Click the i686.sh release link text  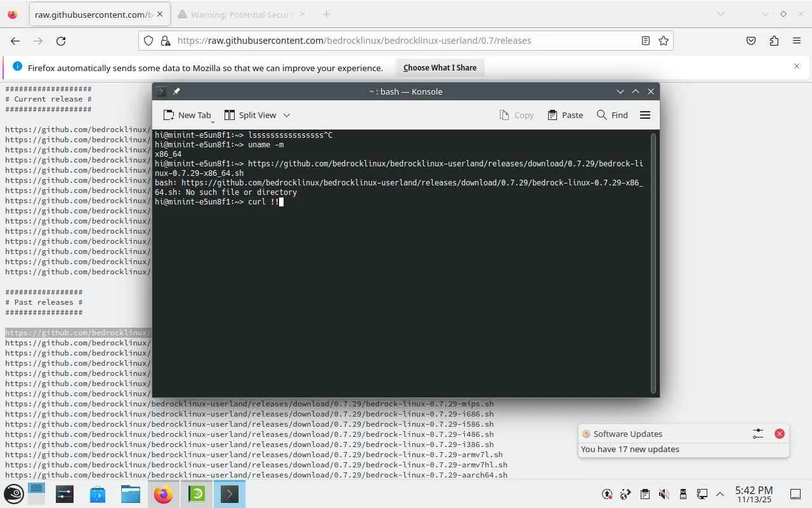coord(249,414)
